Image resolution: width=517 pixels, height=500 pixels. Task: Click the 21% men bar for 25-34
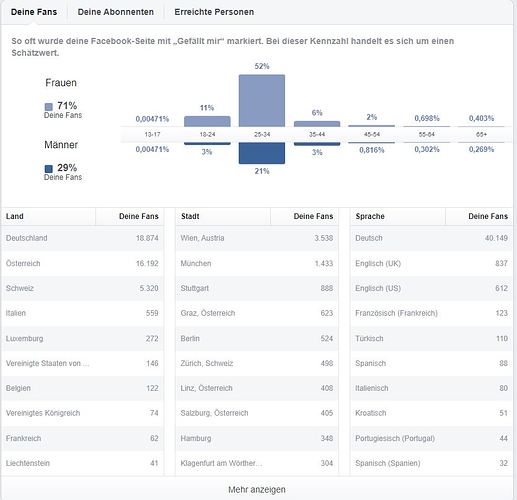coord(262,153)
